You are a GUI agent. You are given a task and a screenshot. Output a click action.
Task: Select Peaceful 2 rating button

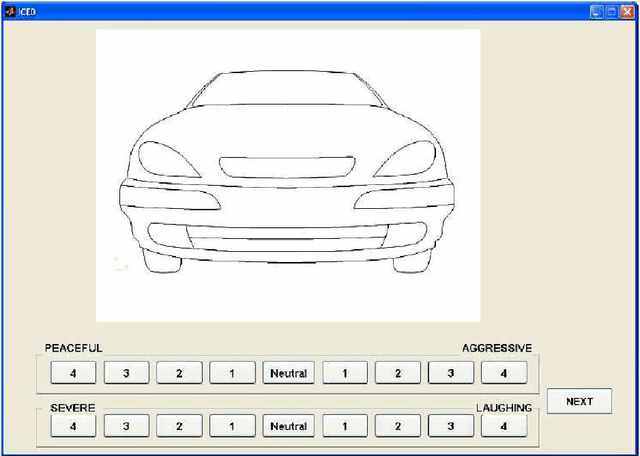point(179,373)
